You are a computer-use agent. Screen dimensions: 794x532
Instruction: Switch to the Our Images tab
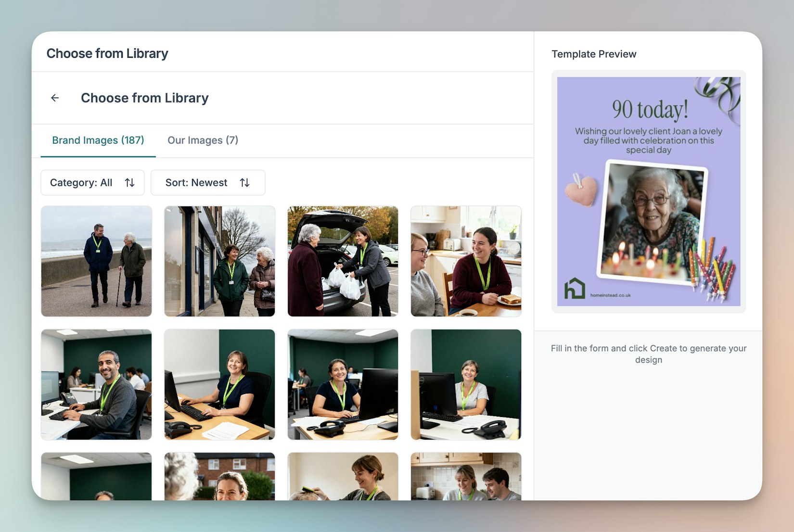point(203,140)
